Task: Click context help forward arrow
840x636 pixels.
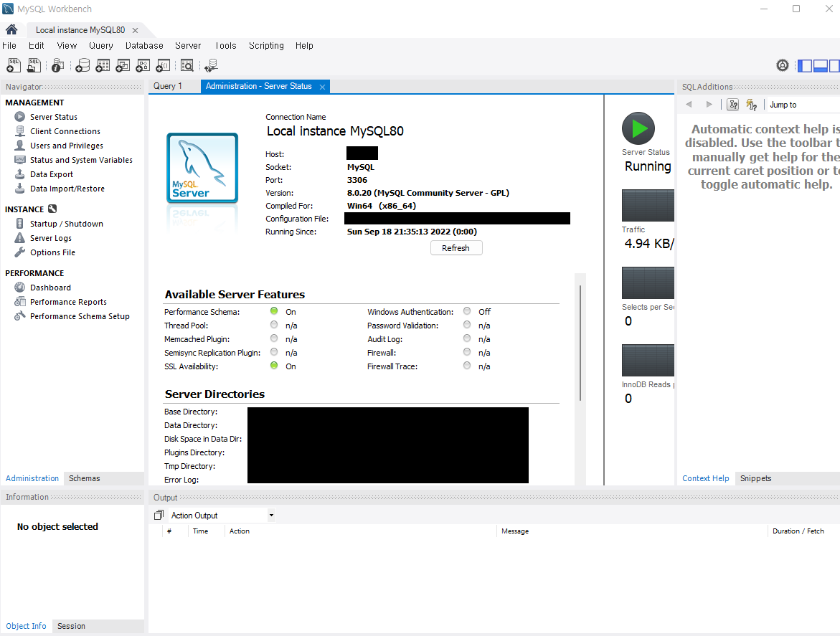Action: pos(709,105)
